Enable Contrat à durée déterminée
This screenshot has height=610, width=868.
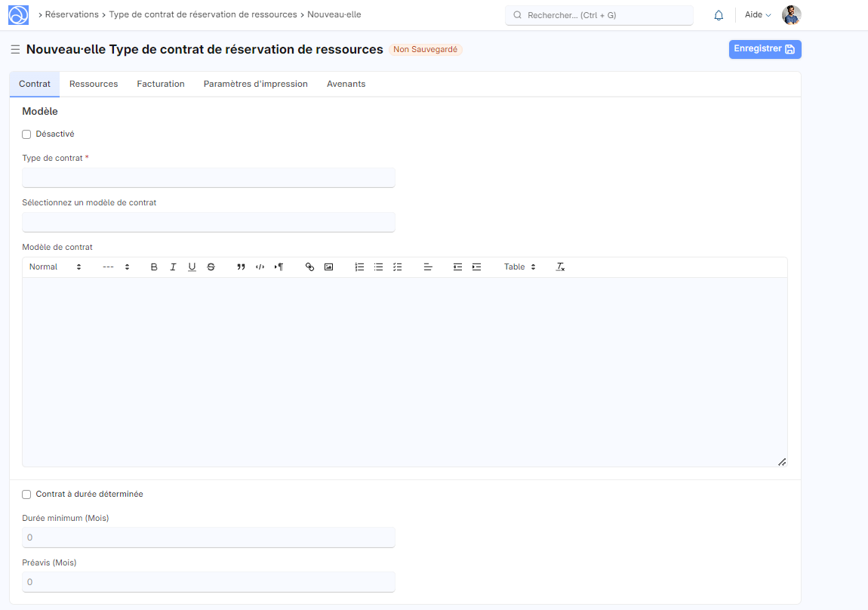point(26,494)
